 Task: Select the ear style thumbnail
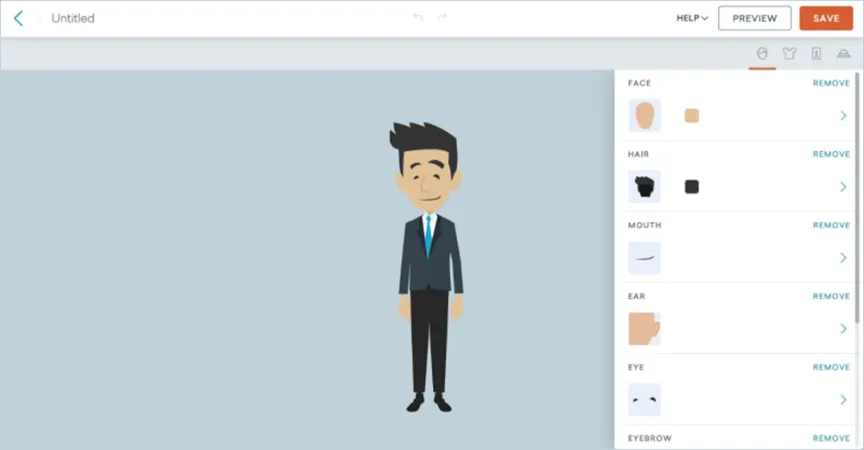pyautogui.click(x=645, y=329)
